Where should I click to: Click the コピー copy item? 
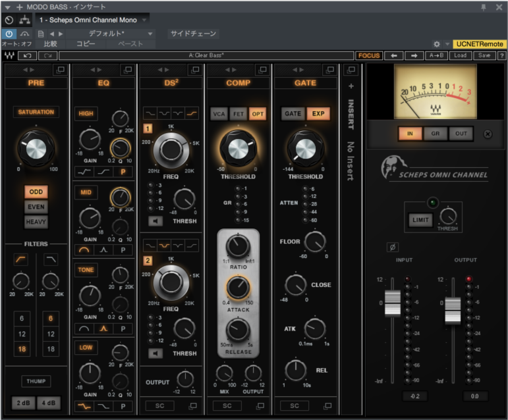coord(86,44)
